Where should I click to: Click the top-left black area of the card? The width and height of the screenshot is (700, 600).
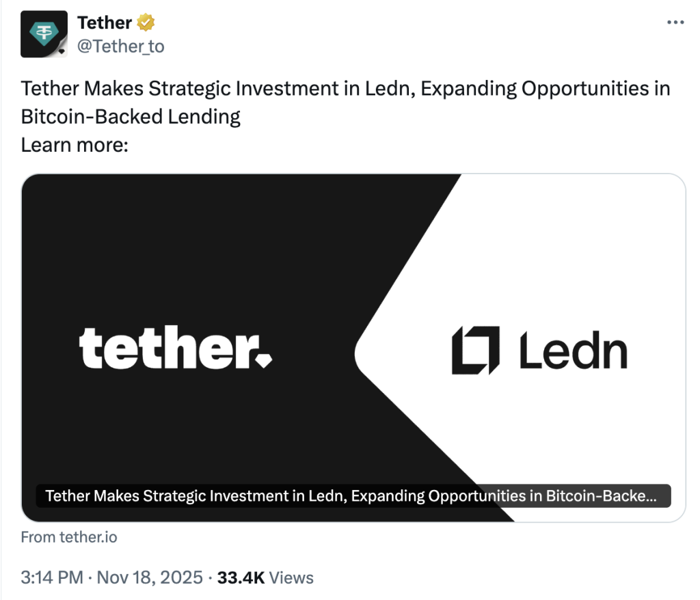click(x=137, y=226)
